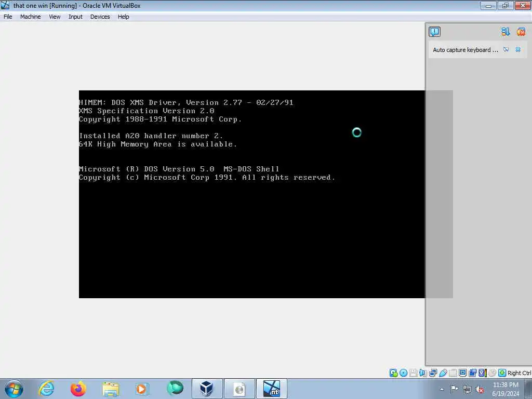Click the mouse integration status icon
The height and width of the screenshot is (399, 532).
pos(492,373)
